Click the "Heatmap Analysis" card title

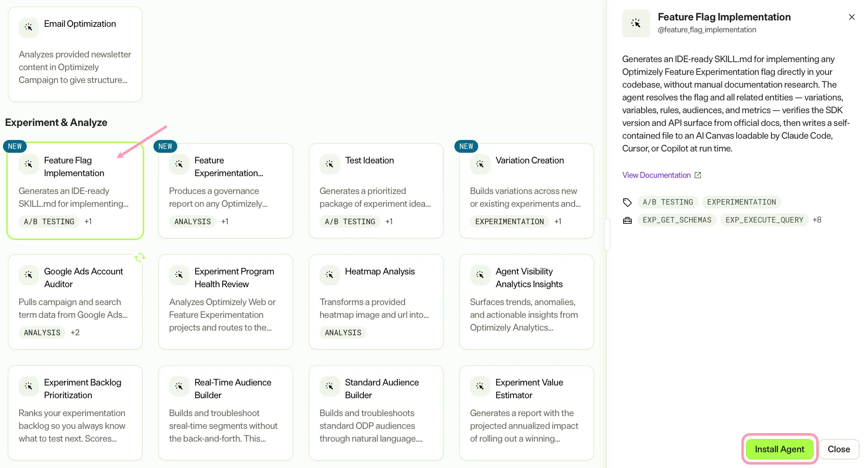click(380, 271)
